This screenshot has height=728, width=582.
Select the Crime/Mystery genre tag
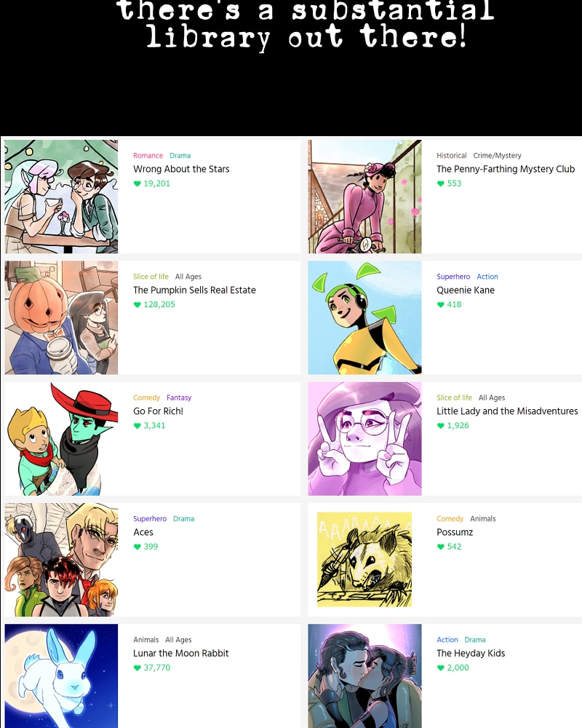click(497, 156)
